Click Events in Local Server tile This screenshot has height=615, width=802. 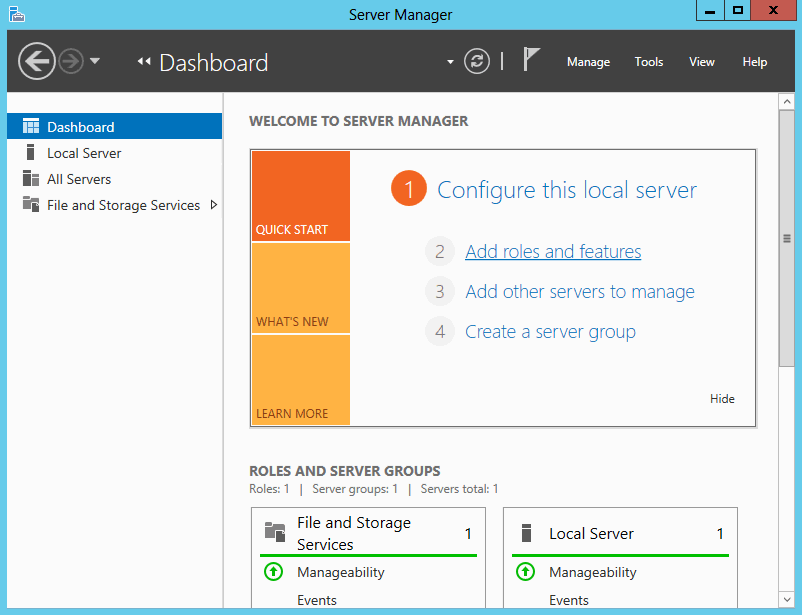569,600
